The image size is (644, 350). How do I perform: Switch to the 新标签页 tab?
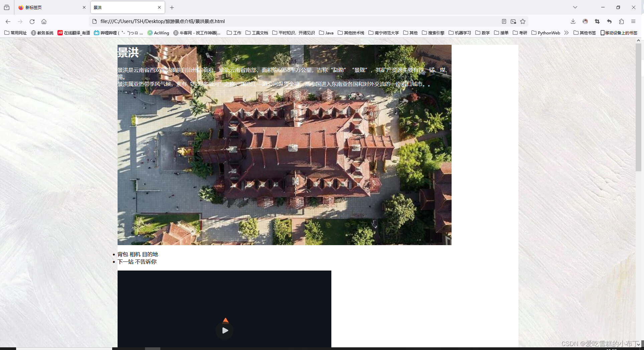pyautogui.click(x=52, y=7)
